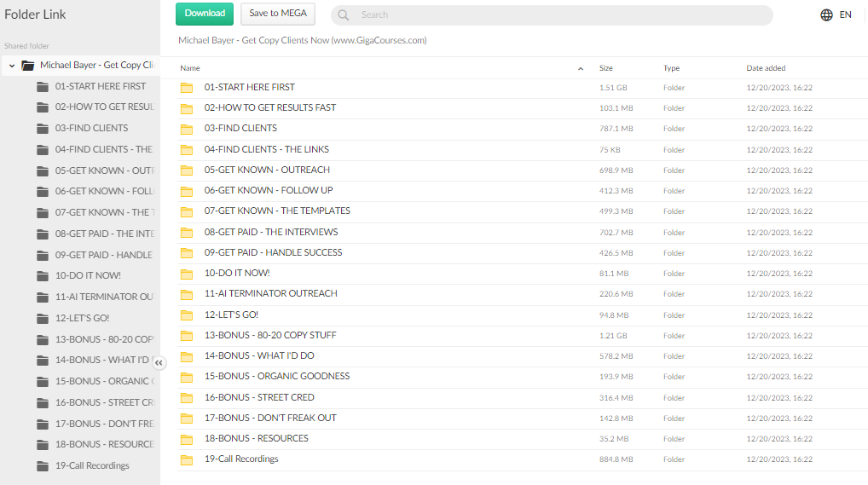Click the Save to MEGA button

(278, 14)
